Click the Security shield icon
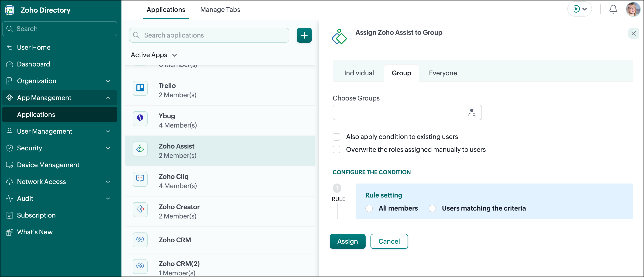 (x=10, y=148)
